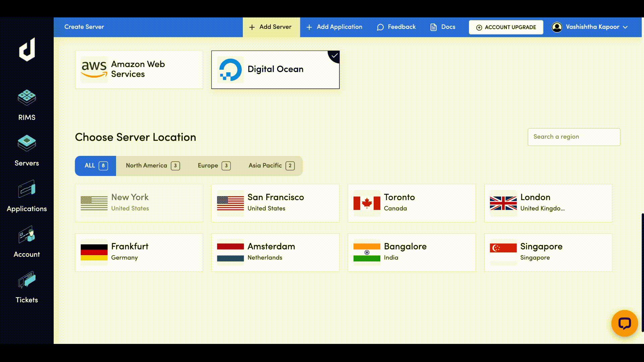Click the Search a region field
This screenshot has height=362, width=644.
point(574,137)
